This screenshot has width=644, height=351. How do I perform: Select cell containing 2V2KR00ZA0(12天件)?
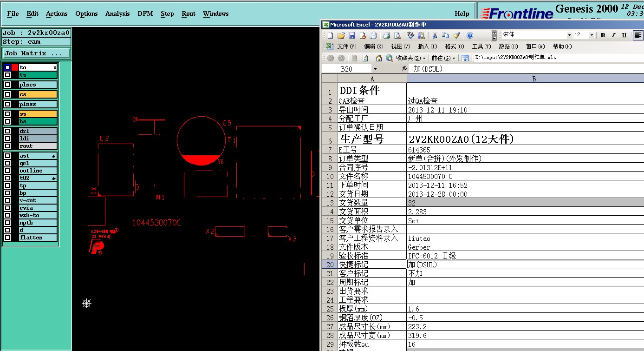pyautogui.click(x=525, y=139)
